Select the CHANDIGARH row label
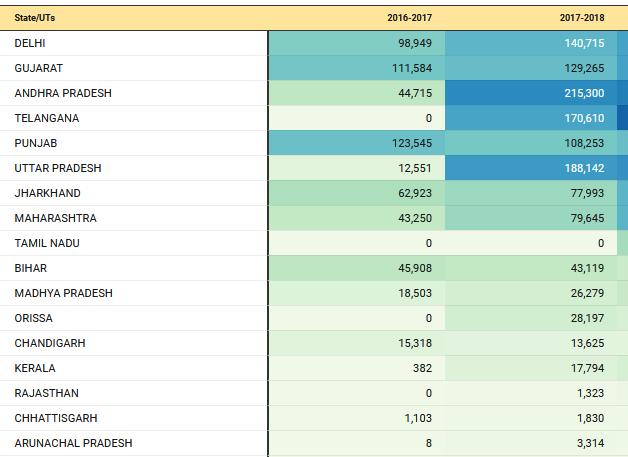 click(50, 343)
